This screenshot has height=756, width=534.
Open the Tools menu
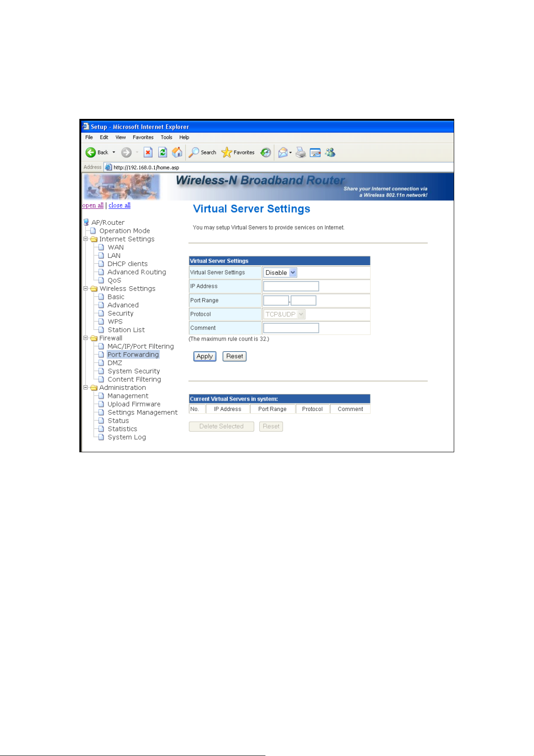[166, 137]
